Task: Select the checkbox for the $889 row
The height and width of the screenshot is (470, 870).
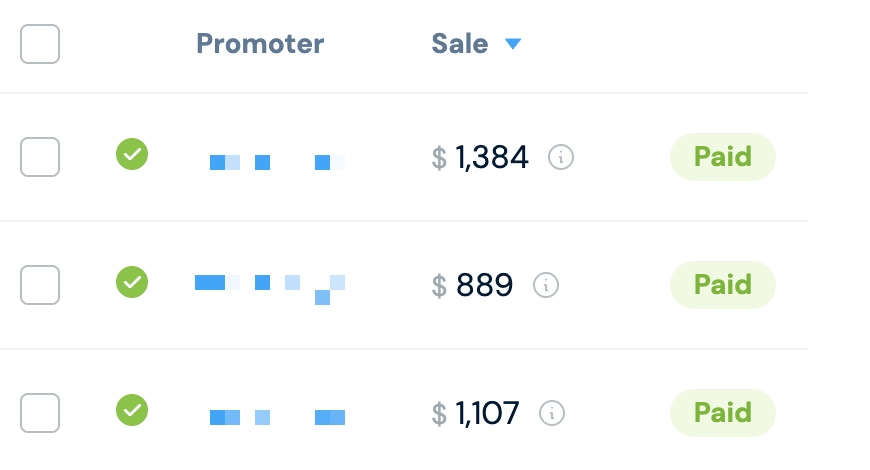Action: pyautogui.click(x=40, y=285)
